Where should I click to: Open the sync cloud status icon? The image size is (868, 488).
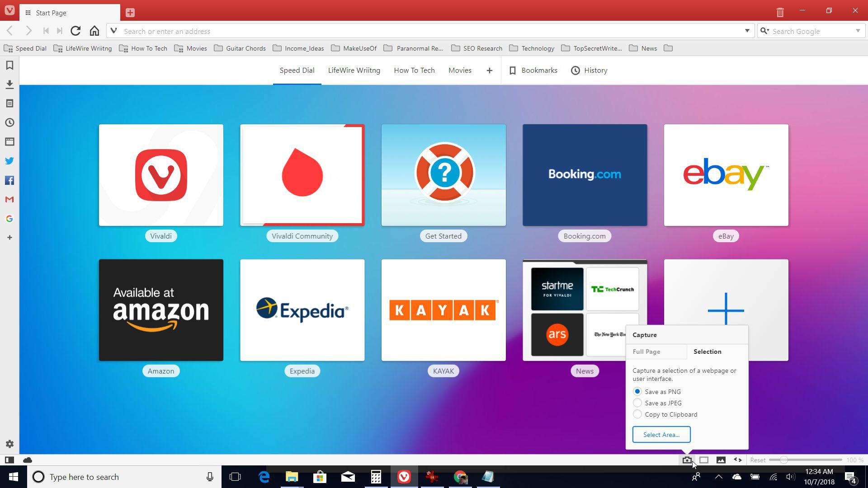point(28,460)
